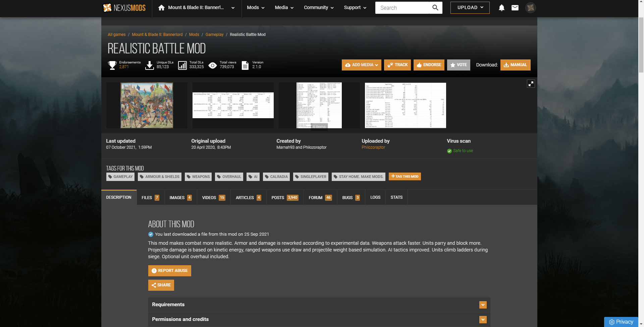Click the Calradia tag
The width and height of the screenshot is (644, 327).
coord(276,177)
